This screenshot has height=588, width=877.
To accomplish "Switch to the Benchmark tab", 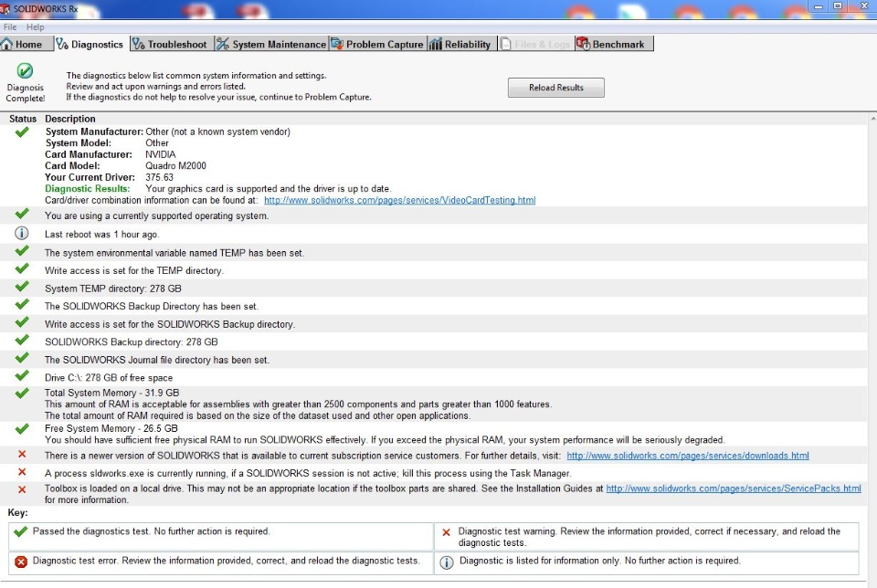I will [614, 44].
